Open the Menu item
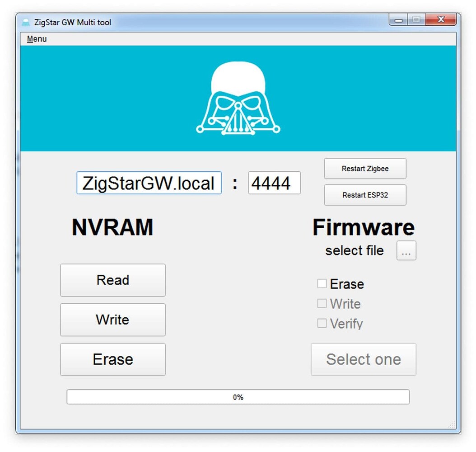 click(36, 39)
